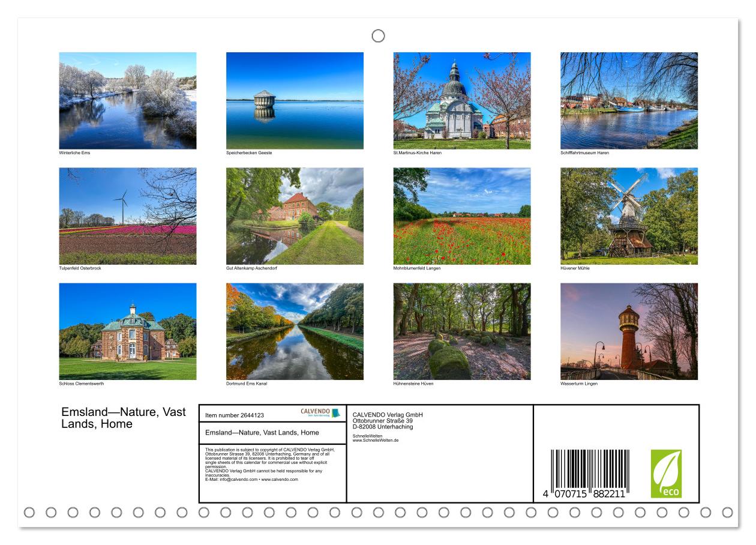Click the caption 'Hüvener Mühle'
The height and width of the screenshot is (545, 756).
(x=575, y=268)
